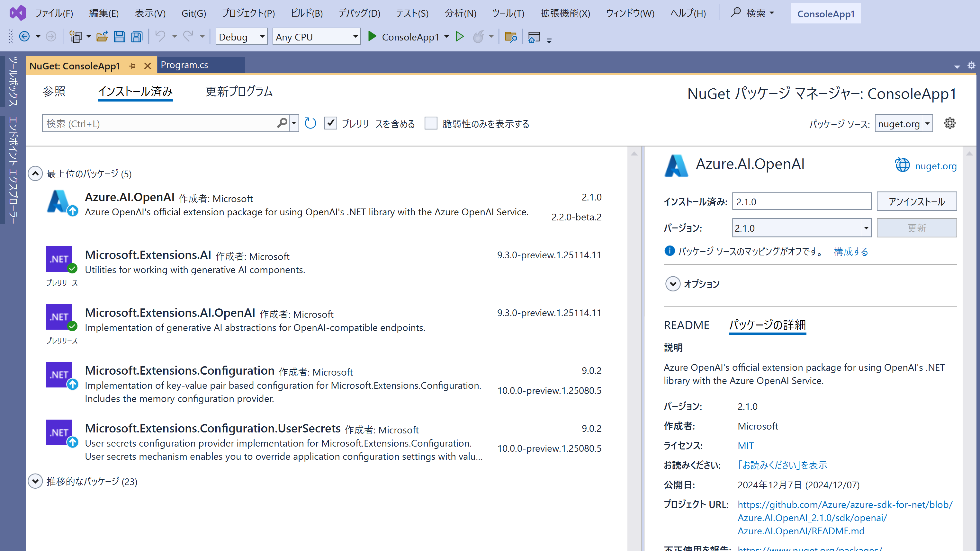This screenshot has height=551, width=980.
Task: Open the ConsoleApp1 startup target dropdown arrow
Action: [447, 37]
